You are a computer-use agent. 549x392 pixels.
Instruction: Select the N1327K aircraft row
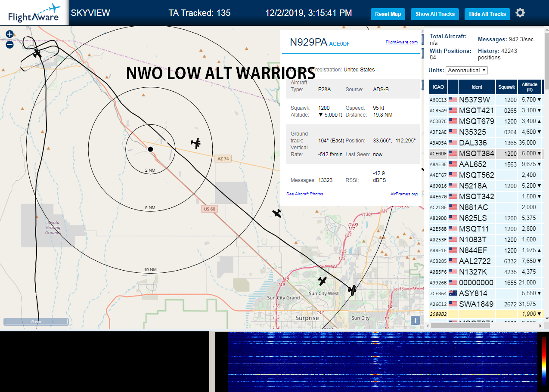(486, 272)
